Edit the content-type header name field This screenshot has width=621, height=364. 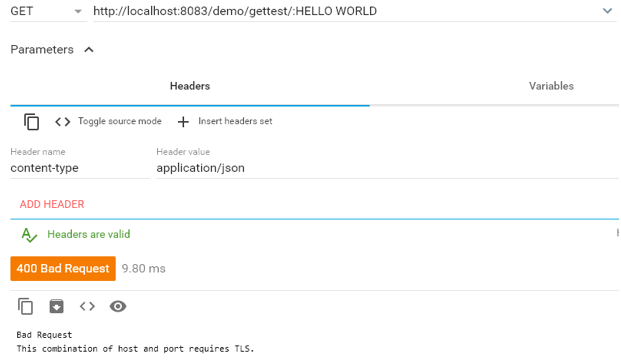[x=80, y=168]
